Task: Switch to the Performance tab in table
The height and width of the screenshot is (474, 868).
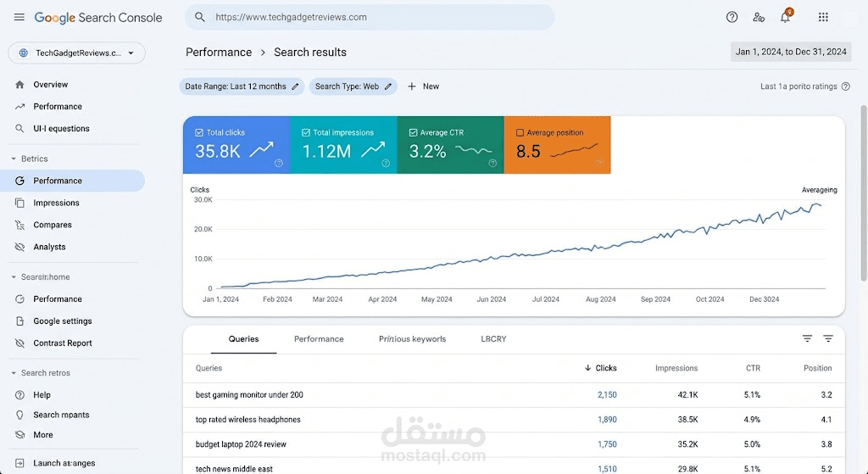Action: point(319,339)
